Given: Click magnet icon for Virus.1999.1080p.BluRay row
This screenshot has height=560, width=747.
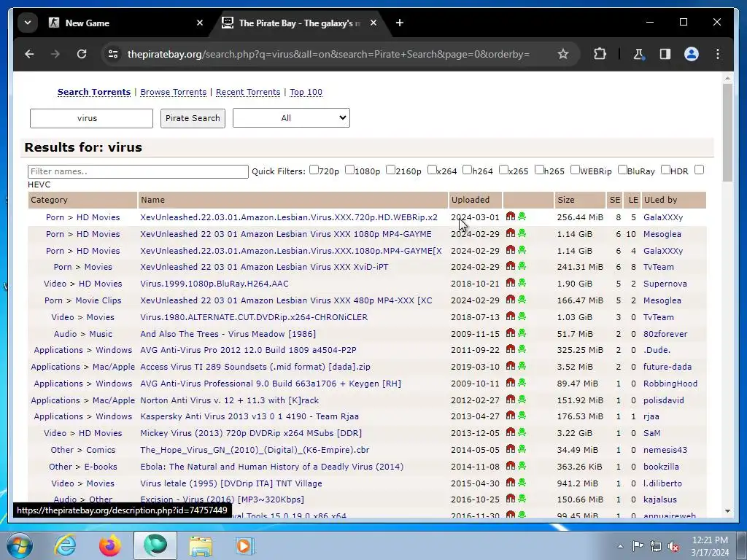Looking at the screenshot, I should 510,283.
